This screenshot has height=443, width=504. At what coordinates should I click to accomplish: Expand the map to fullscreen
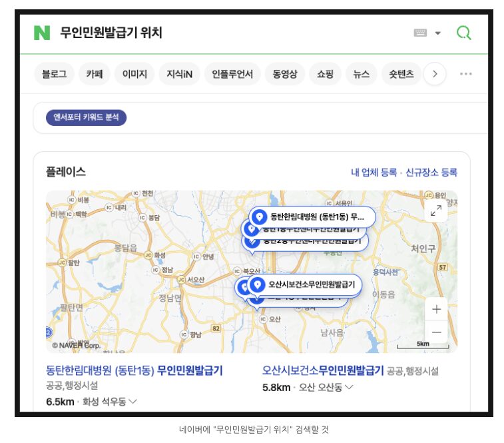pos(436,211)
